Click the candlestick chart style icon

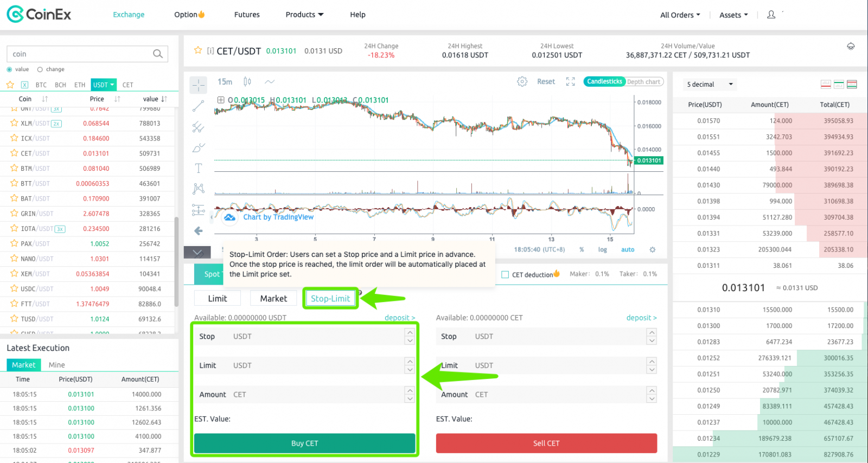pyautogui.click(x=247, y=81)
